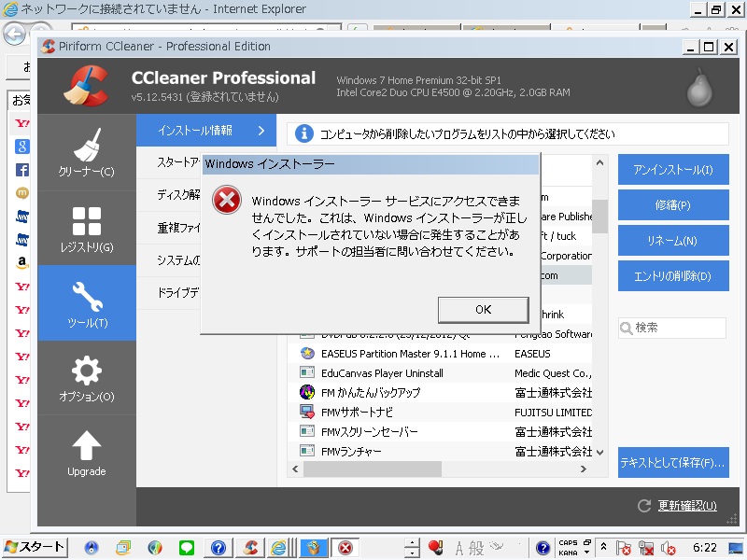Click the EASEUS Partition Master row icon

click(307, 354)
